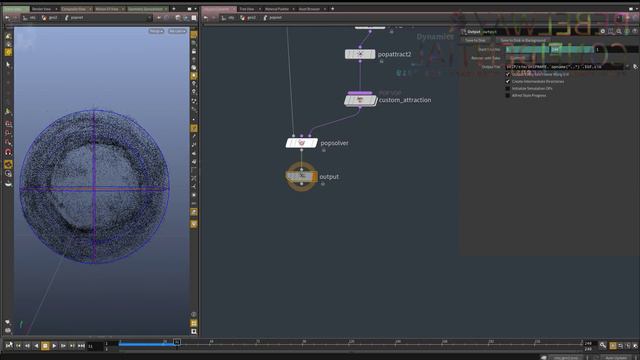Switch to the Material Palette tab
Image resolution: width=640 pixels, height=360 pixels.
coord(277,9)
